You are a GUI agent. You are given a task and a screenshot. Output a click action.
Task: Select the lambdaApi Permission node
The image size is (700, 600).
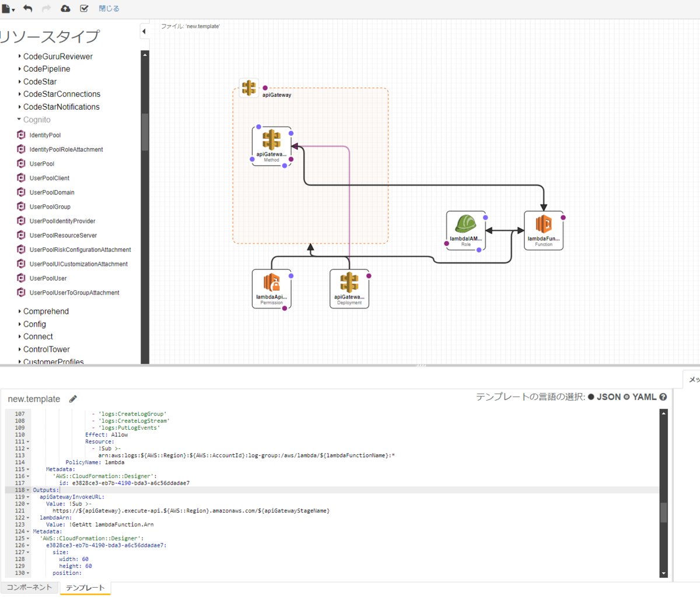(x=272, y=289)
